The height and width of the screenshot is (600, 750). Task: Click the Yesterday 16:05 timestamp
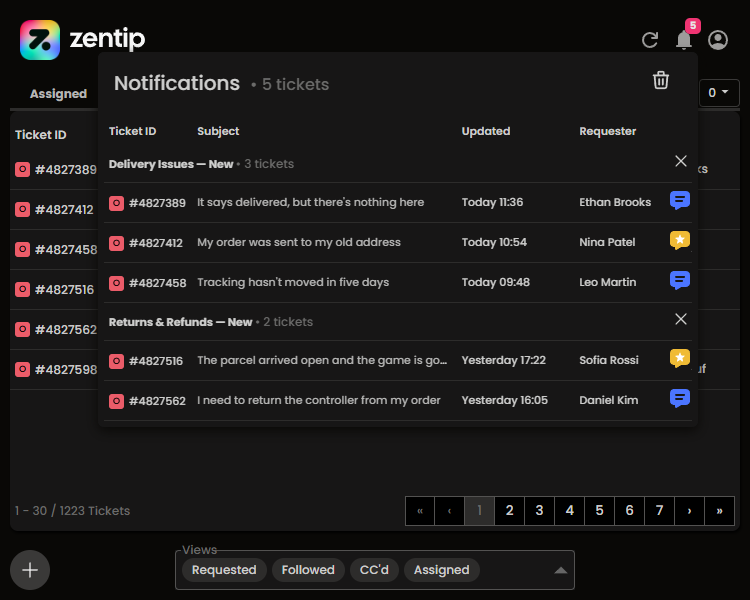click(x=505, y=400)
